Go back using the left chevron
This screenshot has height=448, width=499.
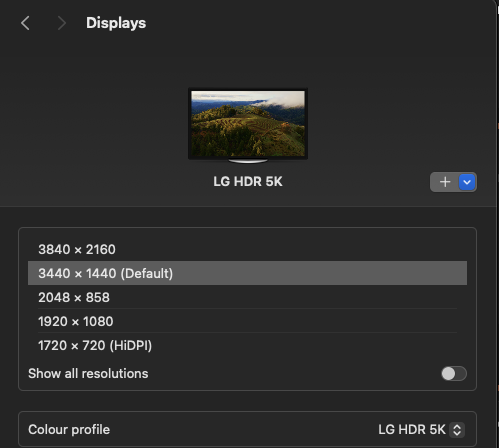[x=25, y=23]
